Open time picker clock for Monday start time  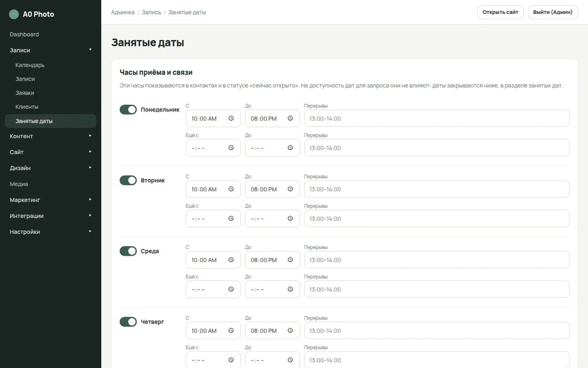[x=231, y=119]
